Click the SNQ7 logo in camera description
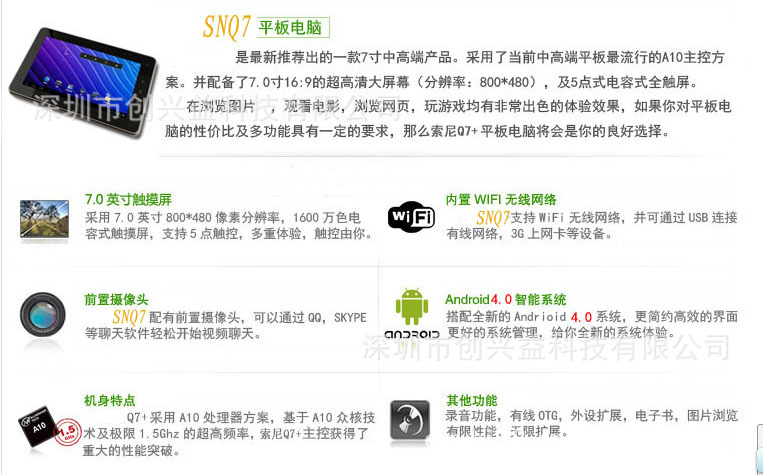The height and width of the screenshot is (475, 763). pyautogui.click(x=129, y=317)
